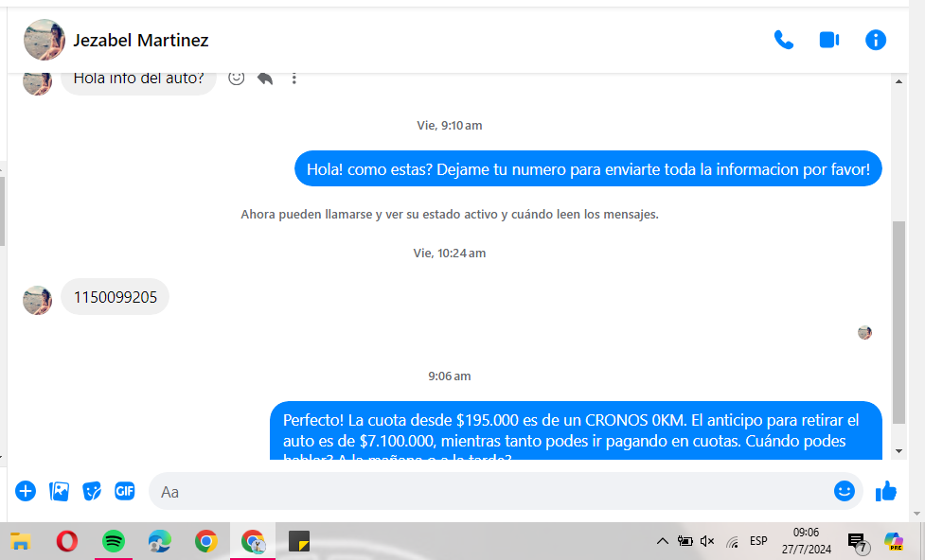Screen dimensions: 925x560
Task: Open Copilot preview from the taskbar
Action: (893, 541)
